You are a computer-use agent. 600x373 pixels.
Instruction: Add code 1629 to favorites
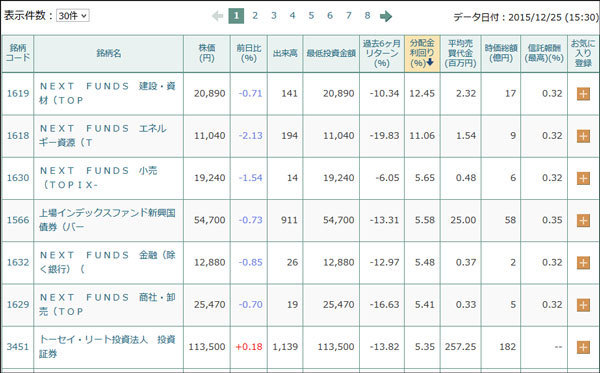point(583,305)
